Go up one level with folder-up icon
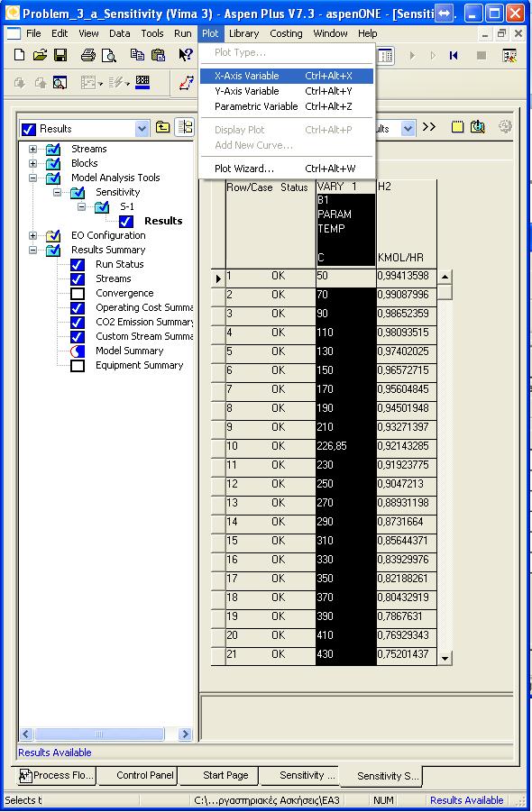532x812 pixels. click(162, 127)
